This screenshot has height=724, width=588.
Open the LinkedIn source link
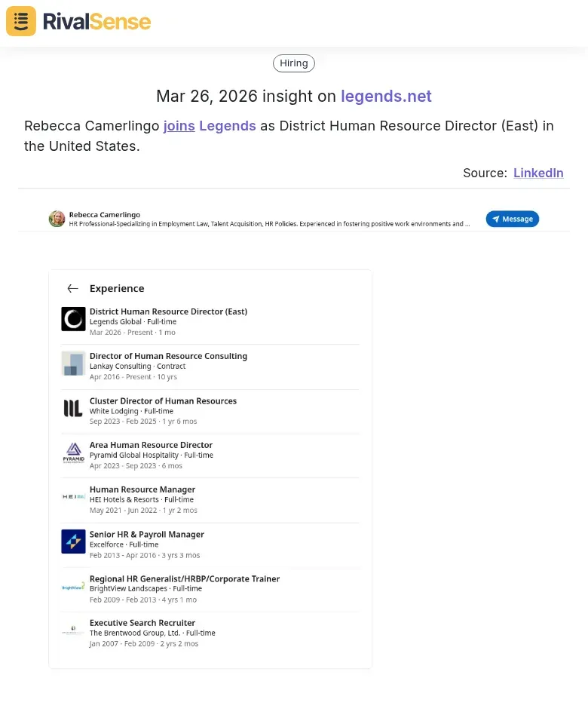pyautogui.click(x=538, y=173)
